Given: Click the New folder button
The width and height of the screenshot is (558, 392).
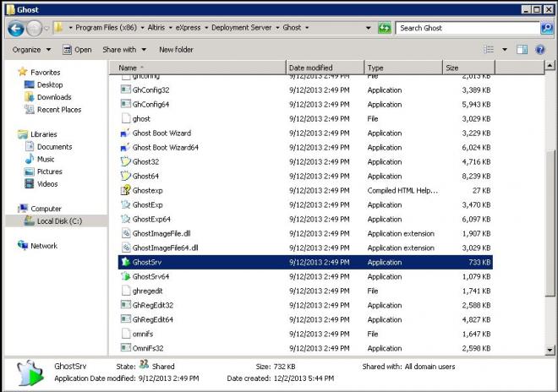Looking at the screenshot, I should pos(176,50).
